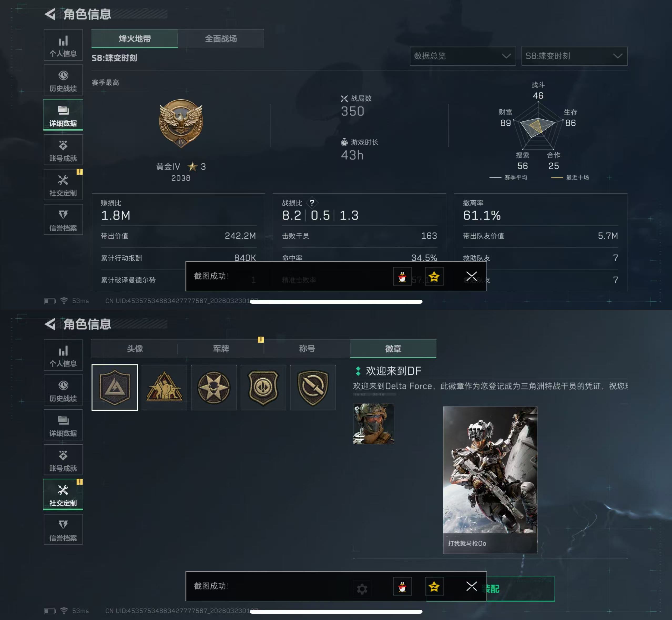672x620 pixels.
Task: Click the back arrow beside top 角色信息
Action: pyautogui.click(x=50, y=14)
